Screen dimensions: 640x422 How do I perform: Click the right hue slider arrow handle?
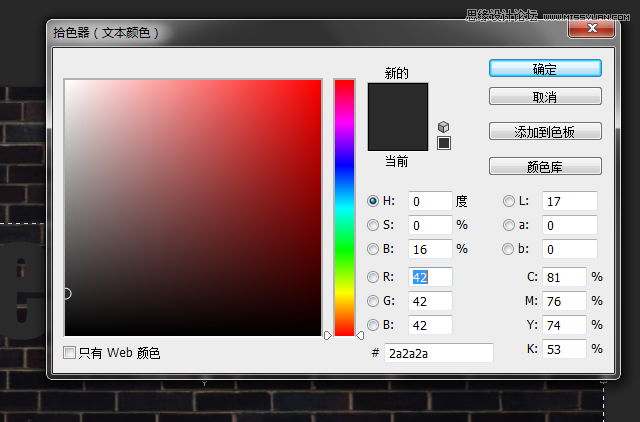[360, 335]
